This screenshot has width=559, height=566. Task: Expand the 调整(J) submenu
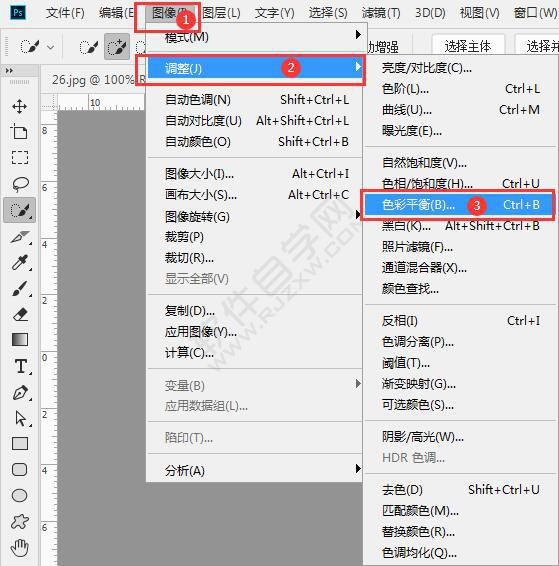256,68
